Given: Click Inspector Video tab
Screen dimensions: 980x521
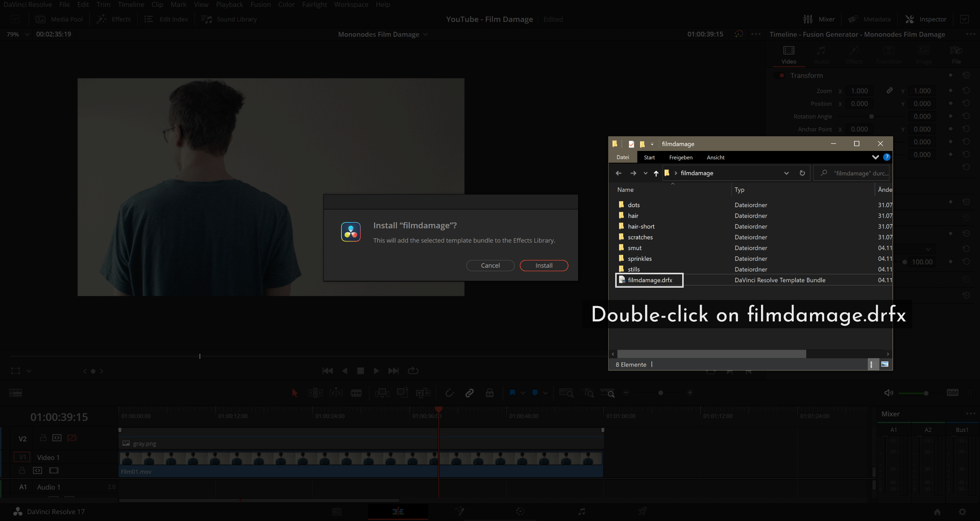Looking at the screenshot, I should pyautogui.click(x=789, y=55).
